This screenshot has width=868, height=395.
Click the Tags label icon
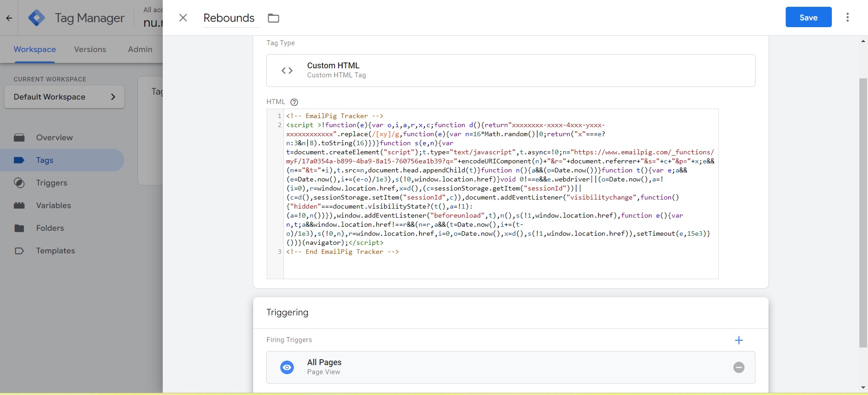point(19,160)
